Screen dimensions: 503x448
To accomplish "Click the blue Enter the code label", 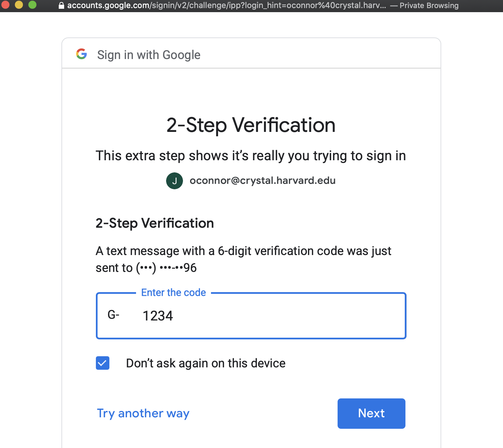I will (x=173, y=292).
